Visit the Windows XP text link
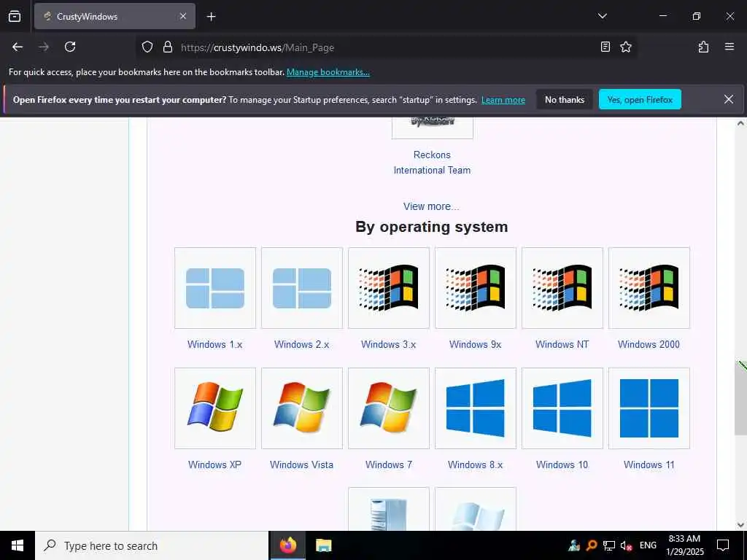Viewport: 747px width, 560px height. click(x=215, y=464)
